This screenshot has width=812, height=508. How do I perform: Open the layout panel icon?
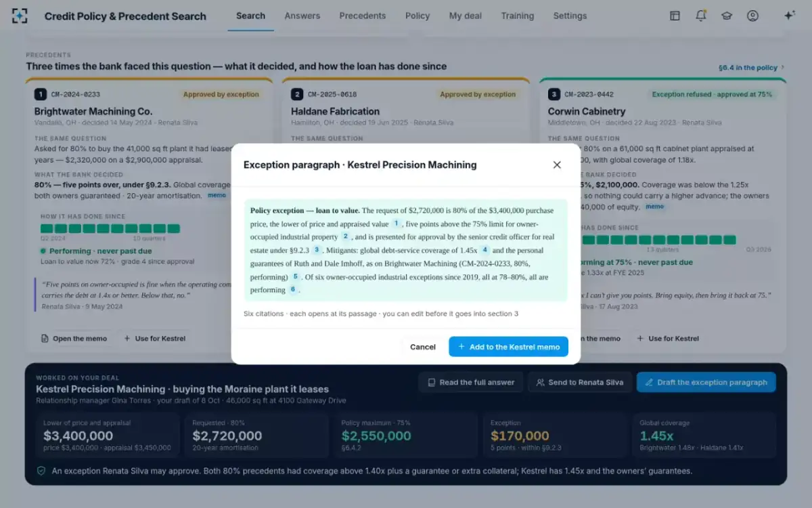[x=675, y=16]
